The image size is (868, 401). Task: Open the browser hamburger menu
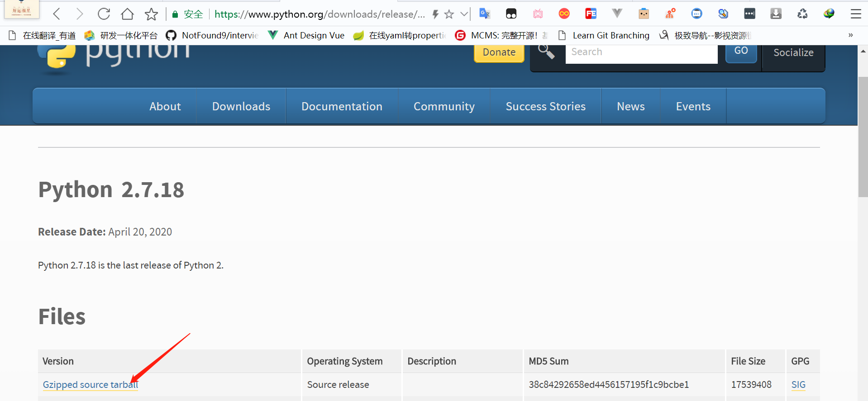[855, 14]
